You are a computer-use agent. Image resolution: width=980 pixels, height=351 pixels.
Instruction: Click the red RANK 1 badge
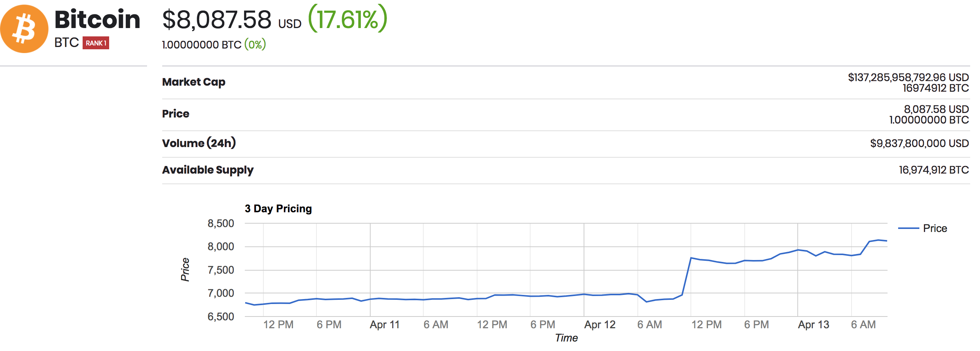click(x=96, y=43)
